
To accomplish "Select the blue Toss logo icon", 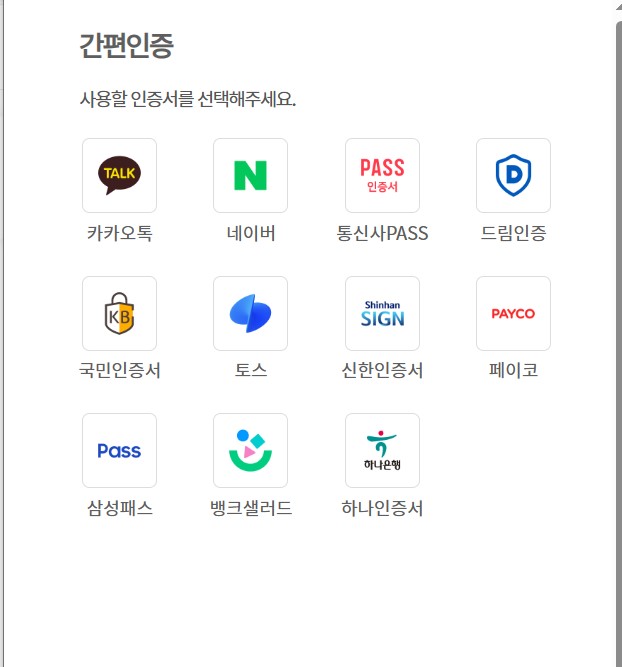I will (251, 314).
